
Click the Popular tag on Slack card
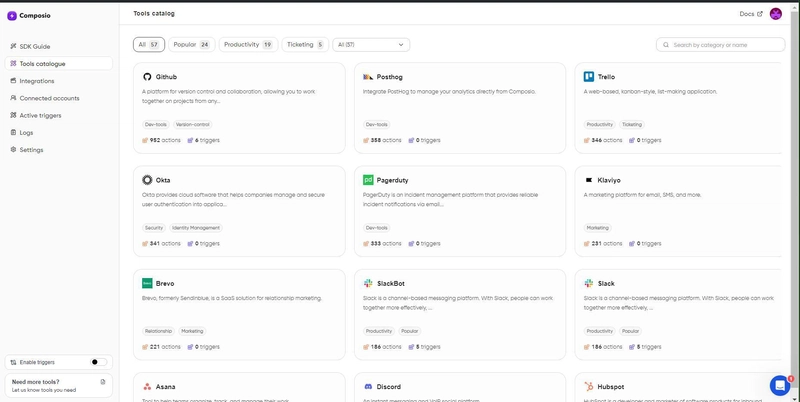coord(630,331)
